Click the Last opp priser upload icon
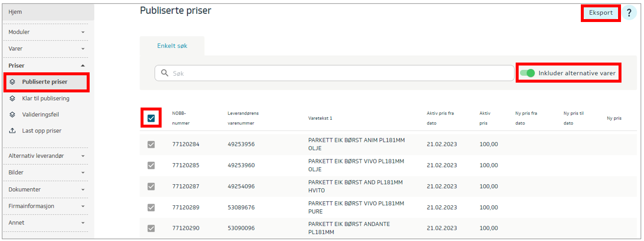 point(13,131)
